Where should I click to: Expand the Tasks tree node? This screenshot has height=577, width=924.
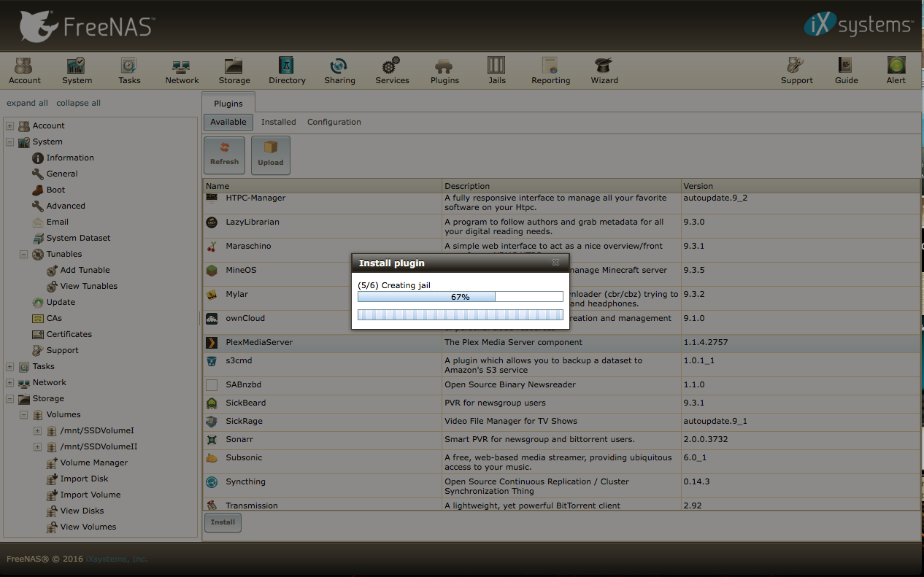coord(10,366)
